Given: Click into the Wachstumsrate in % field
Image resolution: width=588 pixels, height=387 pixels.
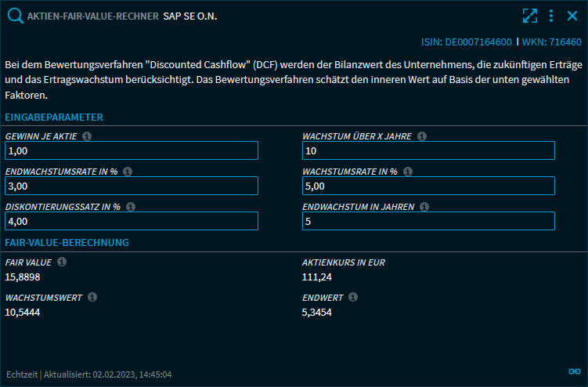Looking at the screenshot, I should 428,186.
